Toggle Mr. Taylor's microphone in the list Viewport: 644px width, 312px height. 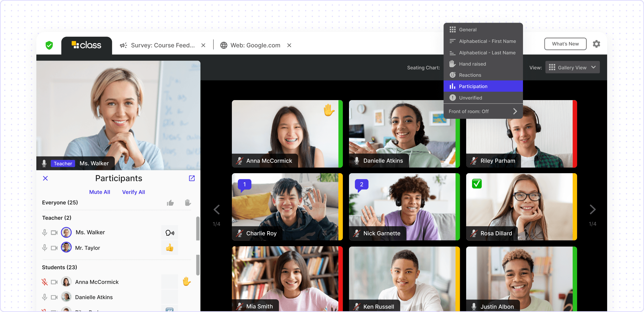(45, 248)
